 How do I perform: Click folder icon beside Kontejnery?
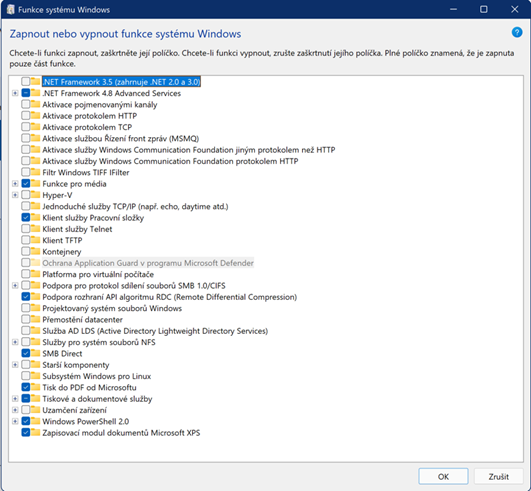click(x=36, y=251)
